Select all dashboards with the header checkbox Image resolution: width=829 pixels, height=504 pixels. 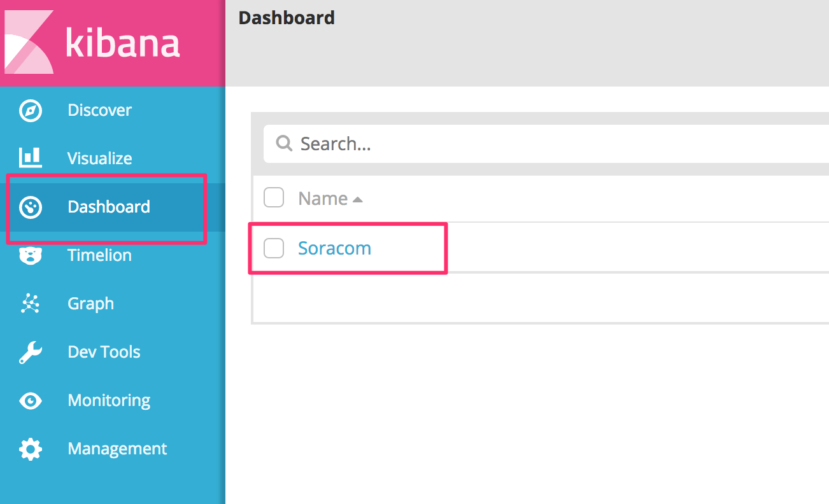tap(274, 197)
